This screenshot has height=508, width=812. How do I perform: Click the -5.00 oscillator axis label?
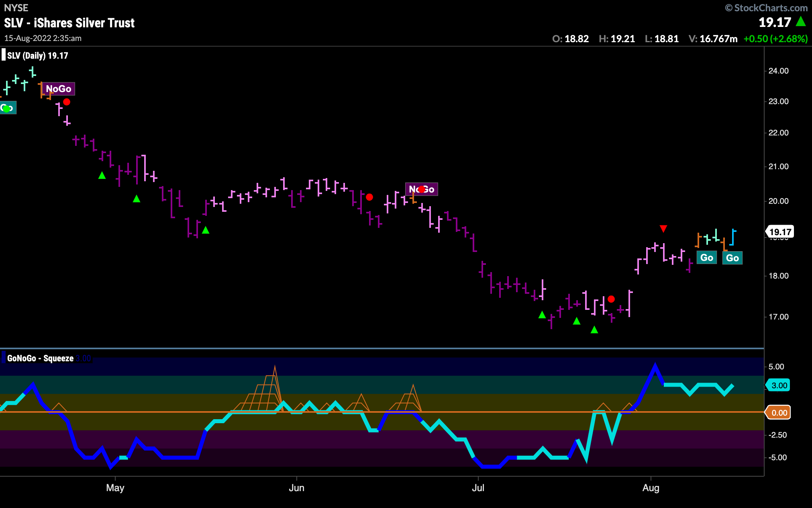(x=777, y=457)
